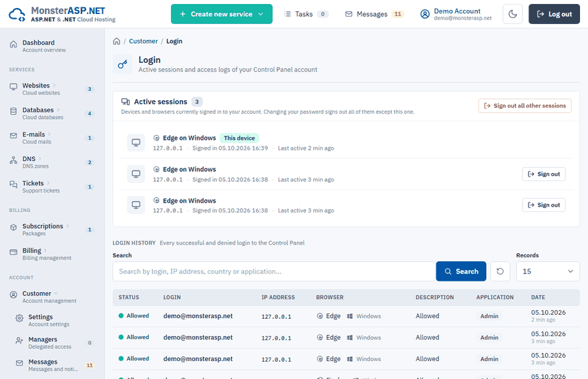Click the DNS network icon
The image size is (588, 379).
(x=13, y=160)
